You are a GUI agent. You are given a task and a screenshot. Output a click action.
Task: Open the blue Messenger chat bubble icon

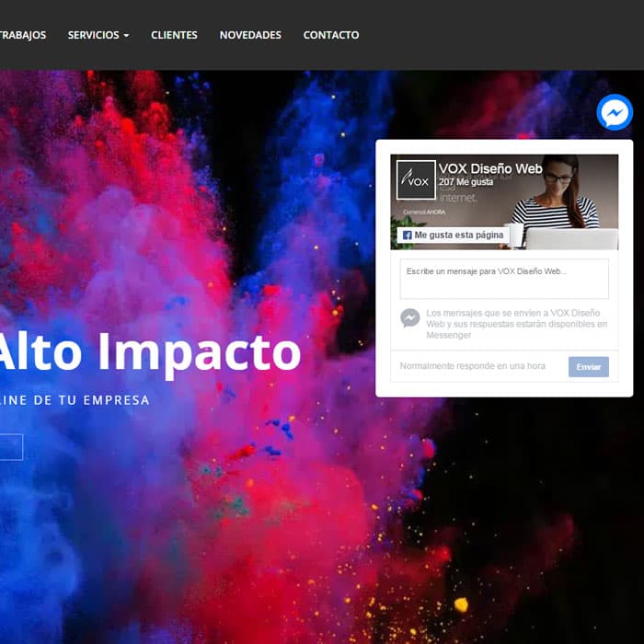(615, 112)
